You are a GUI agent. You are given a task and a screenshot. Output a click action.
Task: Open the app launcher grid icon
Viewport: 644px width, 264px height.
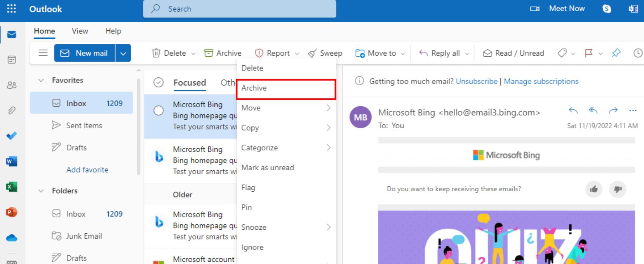12,9
